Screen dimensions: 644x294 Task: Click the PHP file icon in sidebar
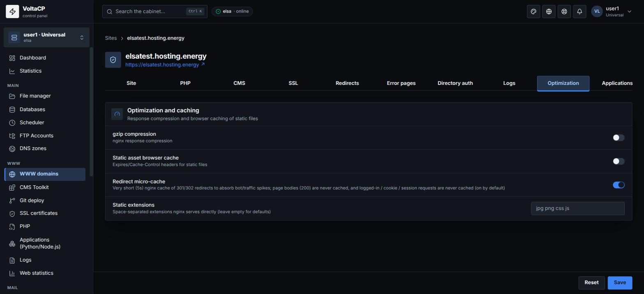point(12,227)
